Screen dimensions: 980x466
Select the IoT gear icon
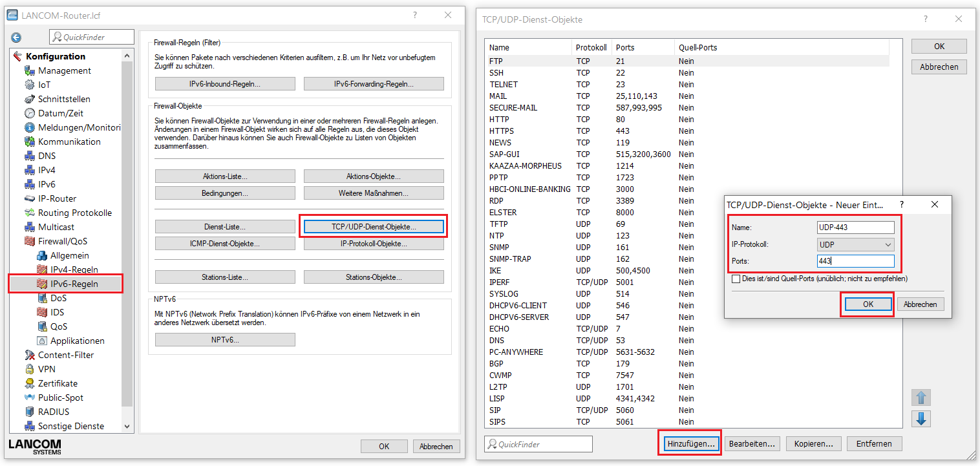(29, 85)
